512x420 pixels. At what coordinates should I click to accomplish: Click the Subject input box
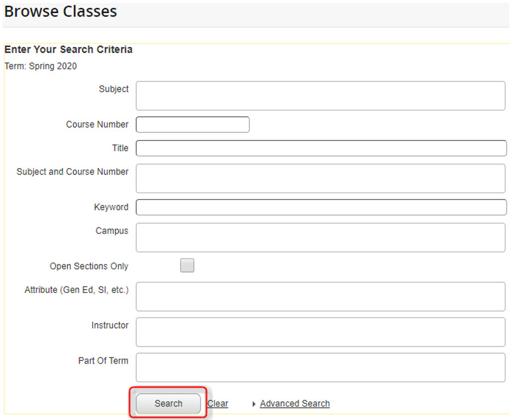coord(320,96)
